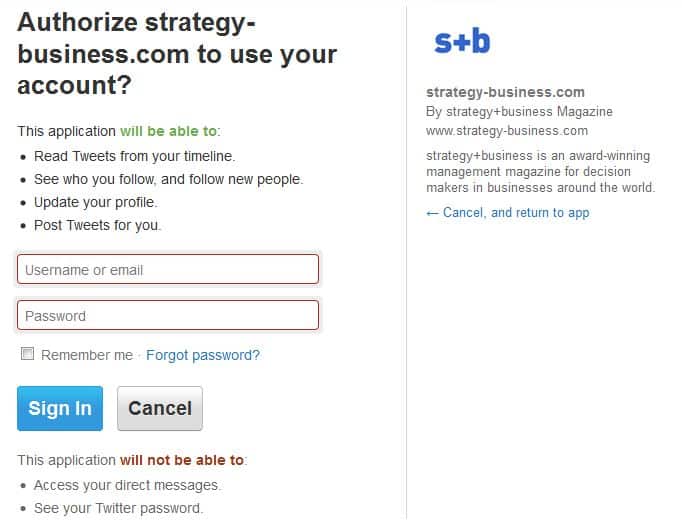Focus the Username or email field
This screenshot has height=526, width=682.
(168, 269)
